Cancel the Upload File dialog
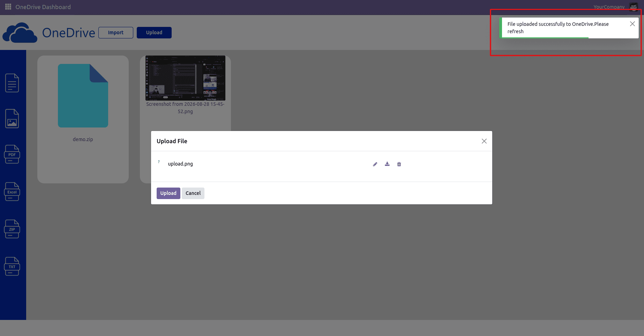This screenshot has height=336, width=644. coord(193,193)
